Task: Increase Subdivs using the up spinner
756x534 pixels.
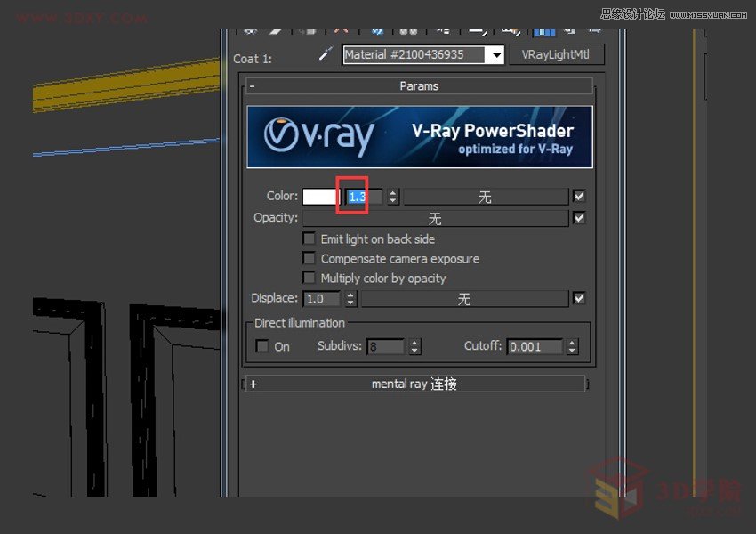Action: [x=414, y=343]
